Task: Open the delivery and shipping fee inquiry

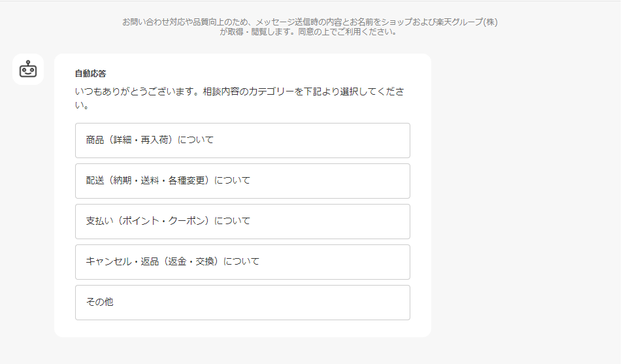Action: pos(242,180)
